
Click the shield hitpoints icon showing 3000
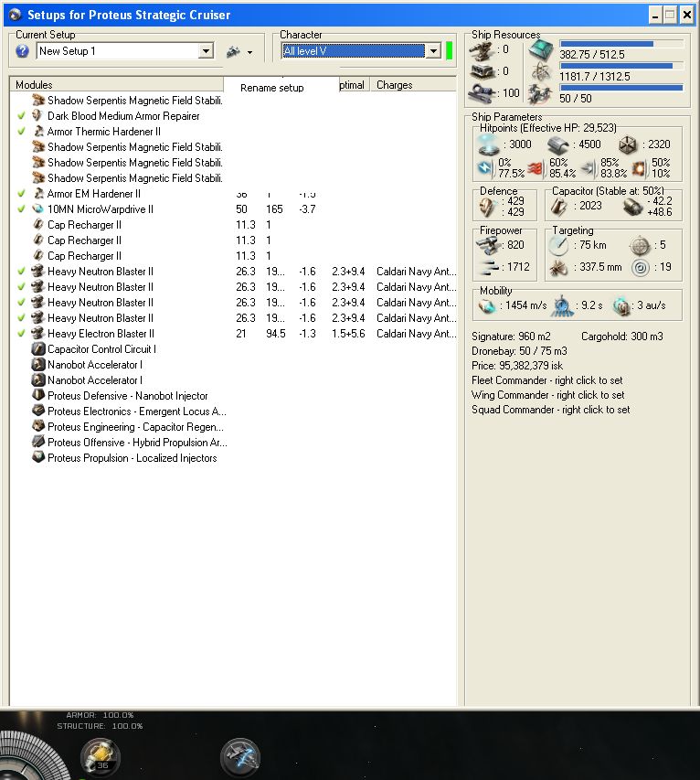click(x=488, y=144)
